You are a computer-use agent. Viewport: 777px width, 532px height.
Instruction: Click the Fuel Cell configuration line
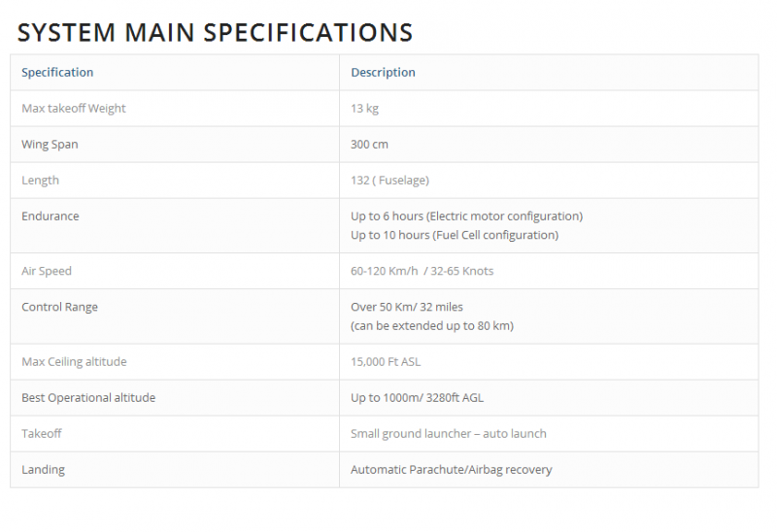coord(455,235)
